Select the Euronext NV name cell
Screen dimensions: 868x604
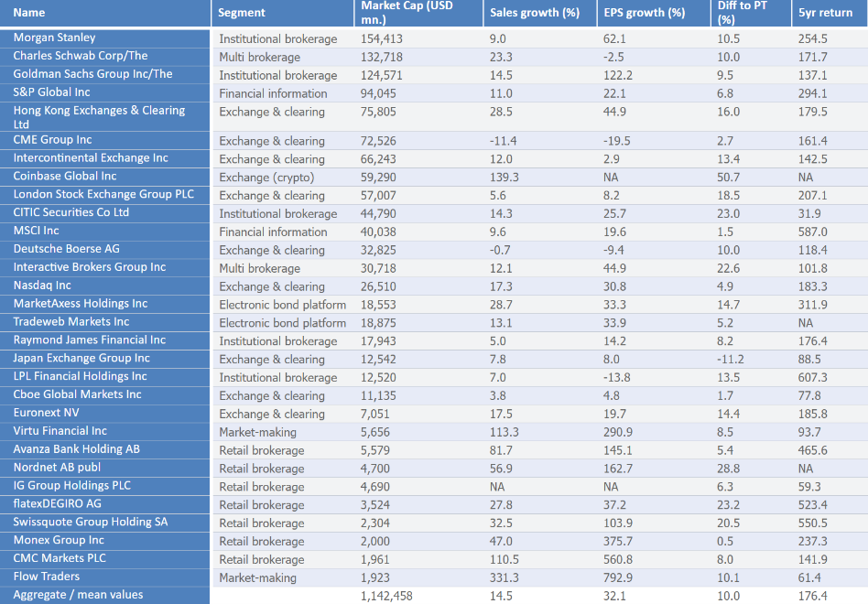tap(46, 413)
